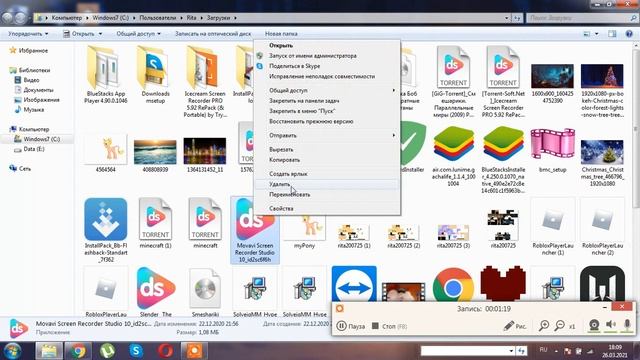Viewport: 640px width, 360px height.
Task: Open the 1600x900 night image thumbnail
Action: click(x=552, y=76)
